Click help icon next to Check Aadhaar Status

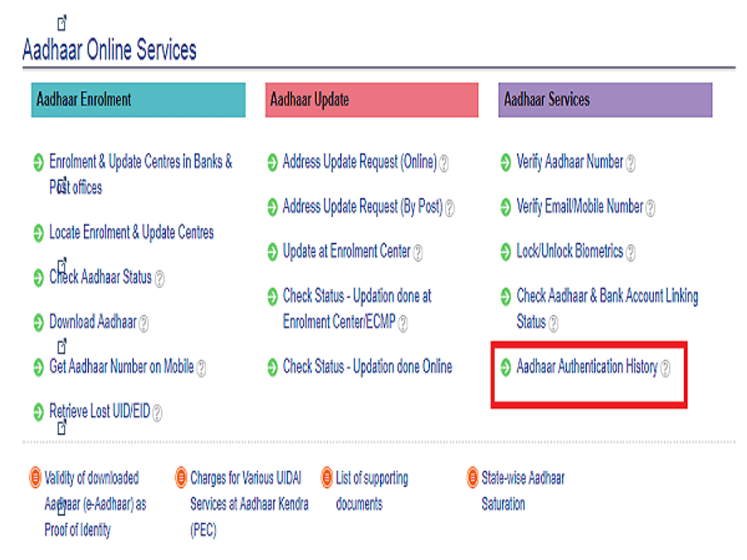(x=160, y=279)
